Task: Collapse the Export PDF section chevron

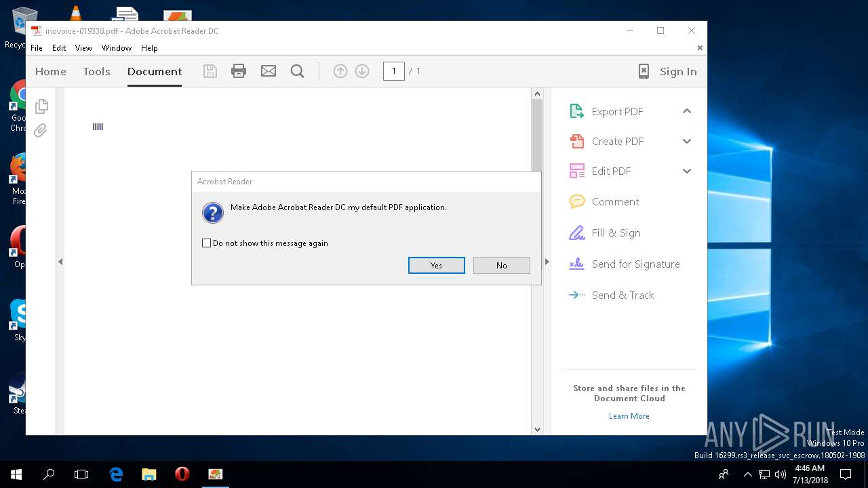Action: click(x=687, y=111)
